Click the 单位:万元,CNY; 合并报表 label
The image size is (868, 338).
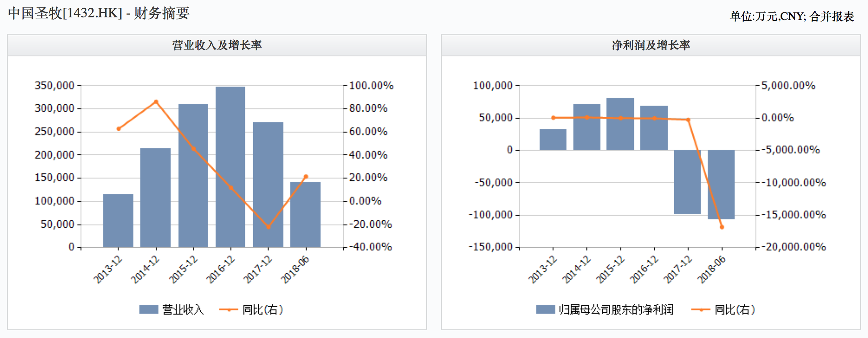[x=791, y=16]
